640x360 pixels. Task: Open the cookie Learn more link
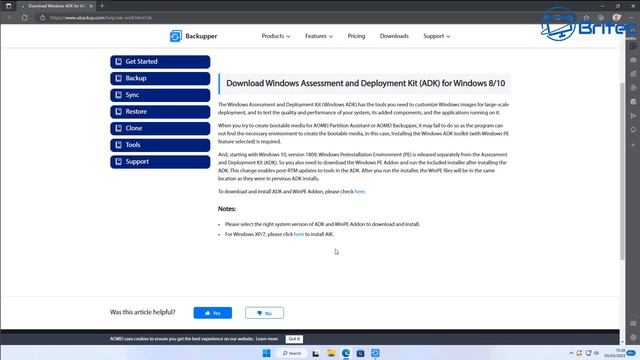tap(267, 339)
